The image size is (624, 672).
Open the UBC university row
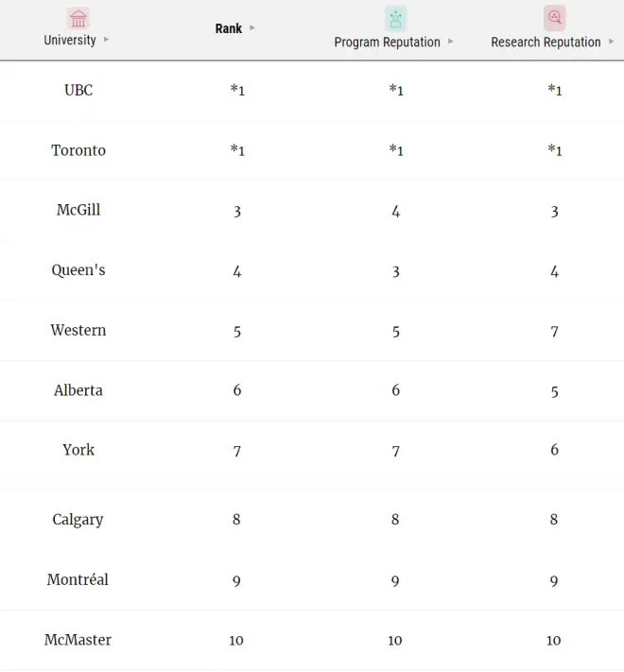click(78, 90)
